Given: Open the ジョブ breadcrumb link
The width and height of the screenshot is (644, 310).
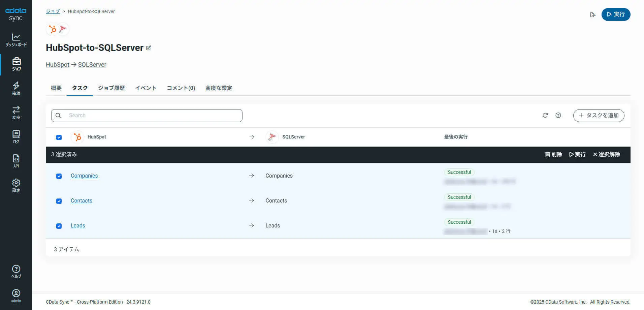Looking at the screenshot, I should pos(53,11).
